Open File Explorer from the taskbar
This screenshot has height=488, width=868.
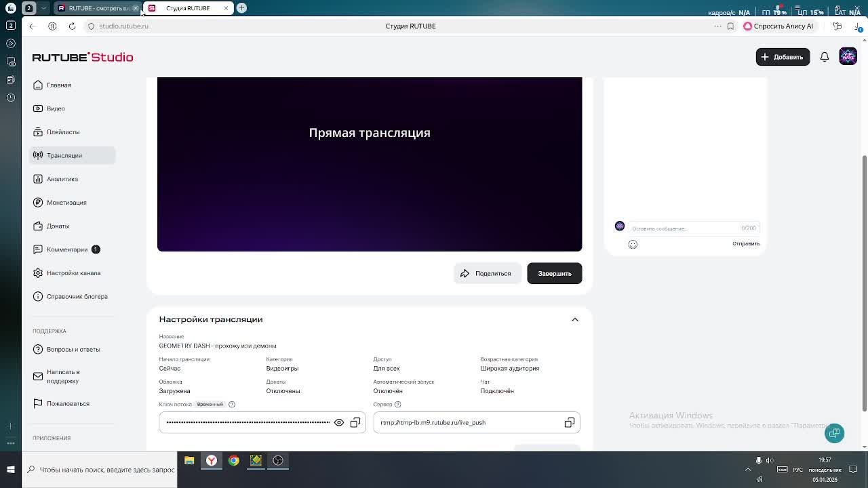pyautogui.click(x=189, y=461)
